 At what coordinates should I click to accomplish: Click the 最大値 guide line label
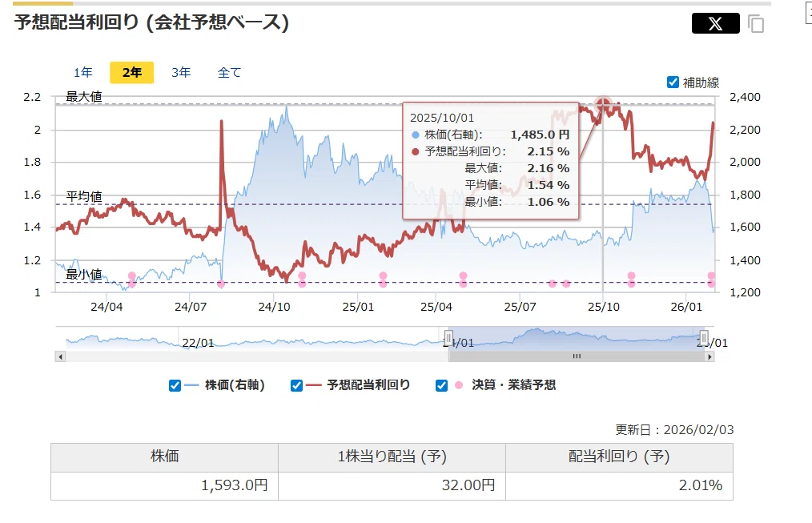tap(84, 97)
